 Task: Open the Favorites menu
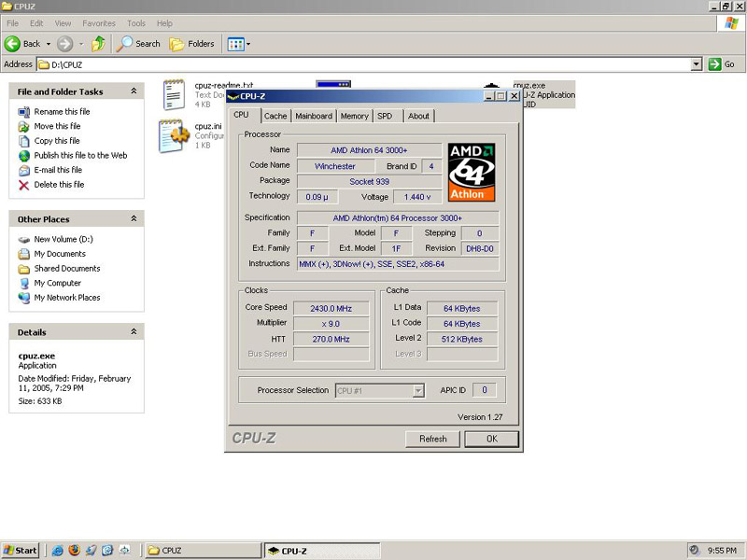tap(99, 23)
